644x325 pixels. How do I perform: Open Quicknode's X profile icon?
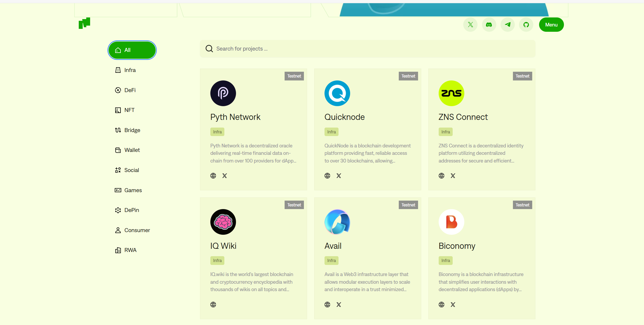pyautogui.click(x=339, y=176)
